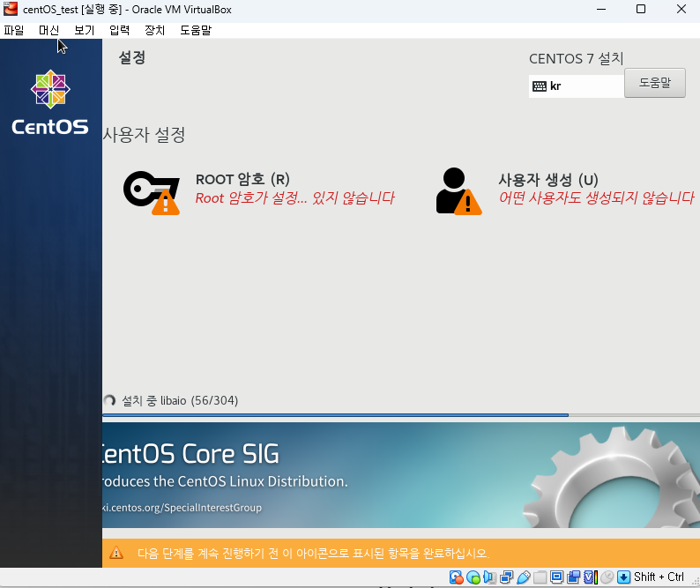Click the installation progress bar
The image size is (700, 588).
tap(401, 415)
